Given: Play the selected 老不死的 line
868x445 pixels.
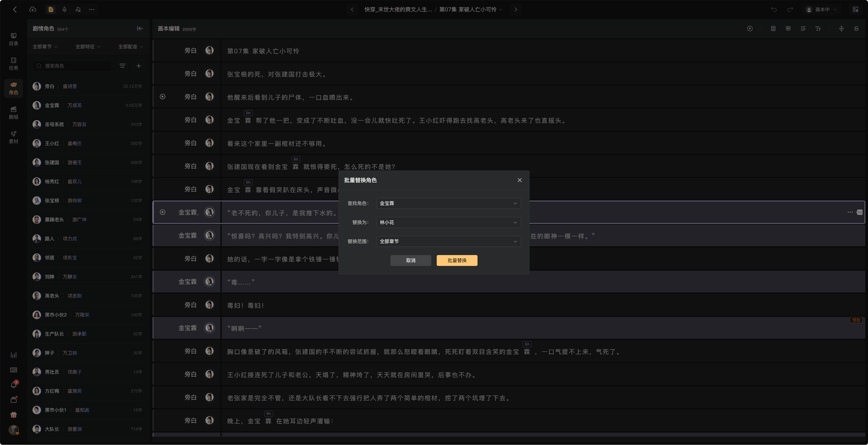Looking at the screenshot, I should (163, 212).
